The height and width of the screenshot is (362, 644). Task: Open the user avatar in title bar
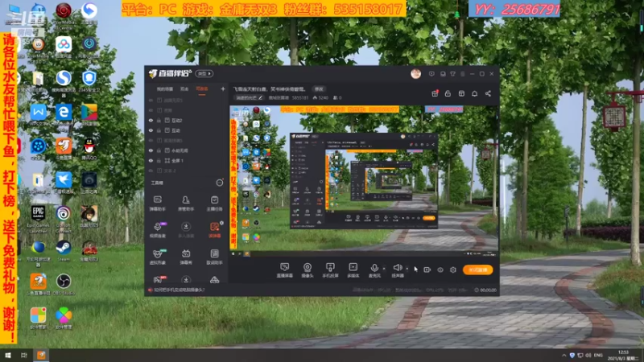pyautogui.click(x=415, y=74)
